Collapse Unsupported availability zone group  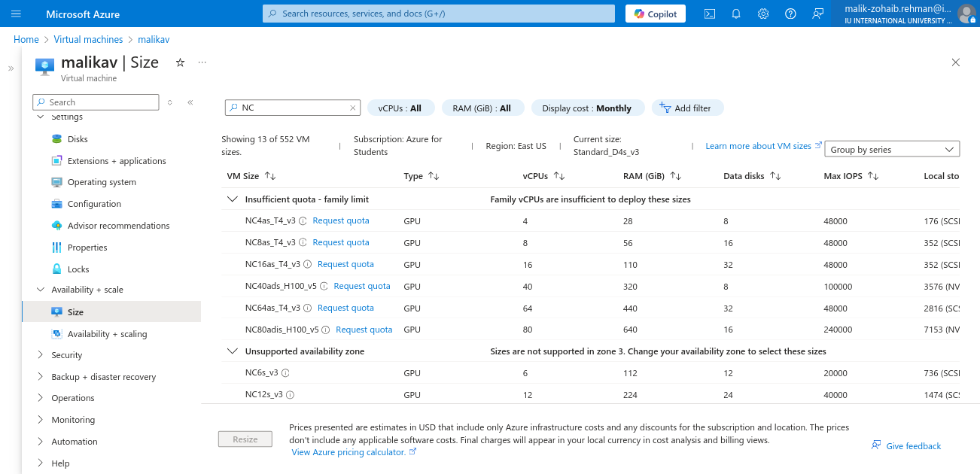pos(232,351)
